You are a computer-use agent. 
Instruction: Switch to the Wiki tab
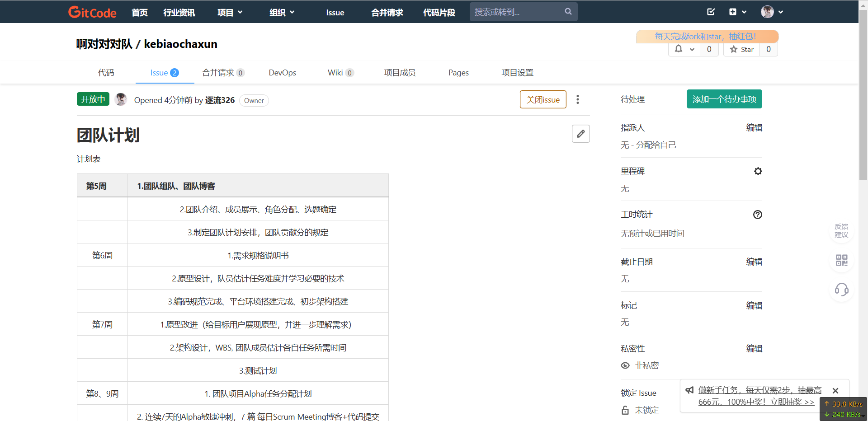(x=340, y=73)
